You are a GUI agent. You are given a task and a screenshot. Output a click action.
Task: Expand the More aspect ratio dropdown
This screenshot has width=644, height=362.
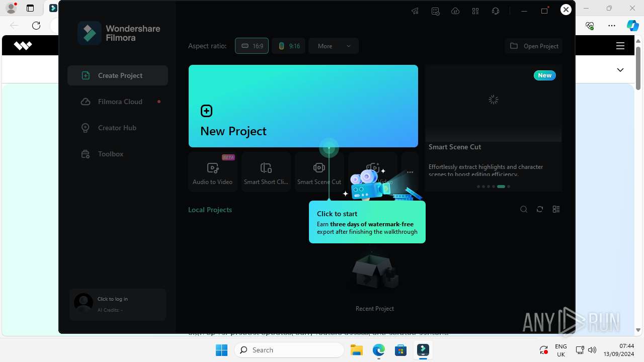(x=334, y=46)
